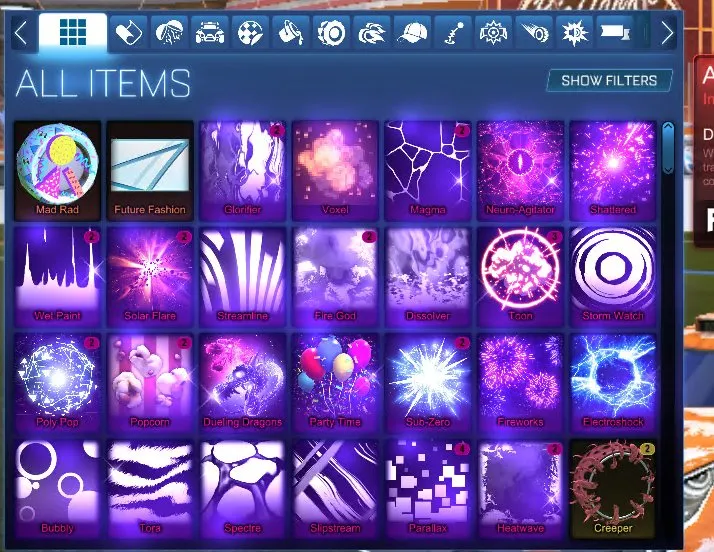Click the Show Filters button
The height and width of the screenshot is (552, 714).
pos(609,81)
